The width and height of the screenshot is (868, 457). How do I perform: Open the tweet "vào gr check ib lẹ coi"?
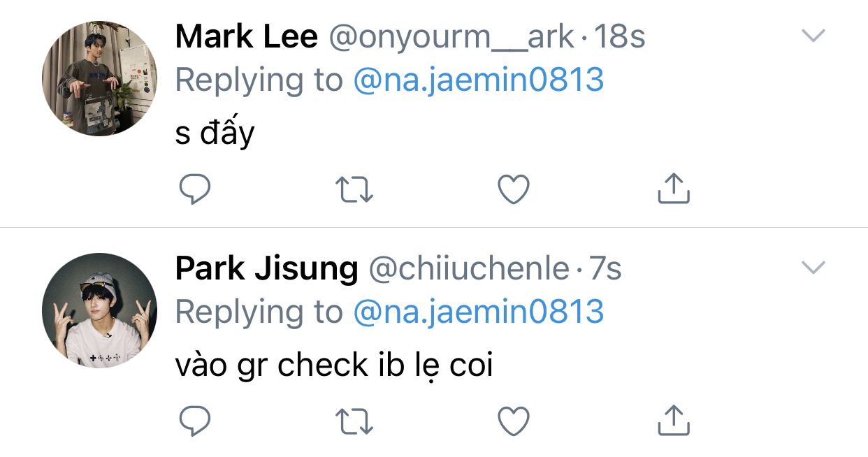pos(334,365)
